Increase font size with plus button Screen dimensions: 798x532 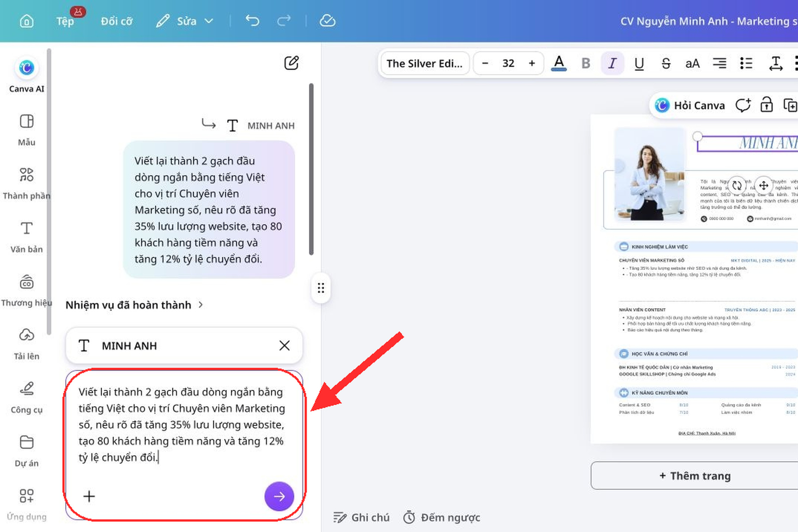click(532, 63)
